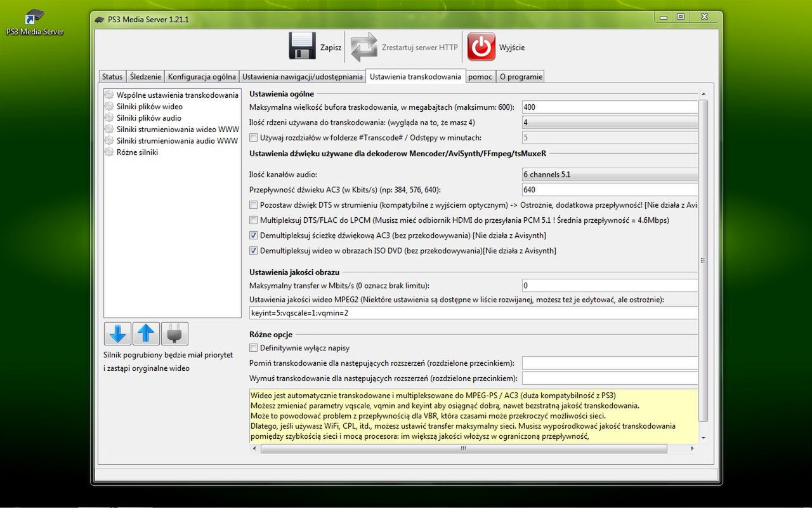
Task: Click the PS3 Media Server title bar icon
Action: click(100, 20)
